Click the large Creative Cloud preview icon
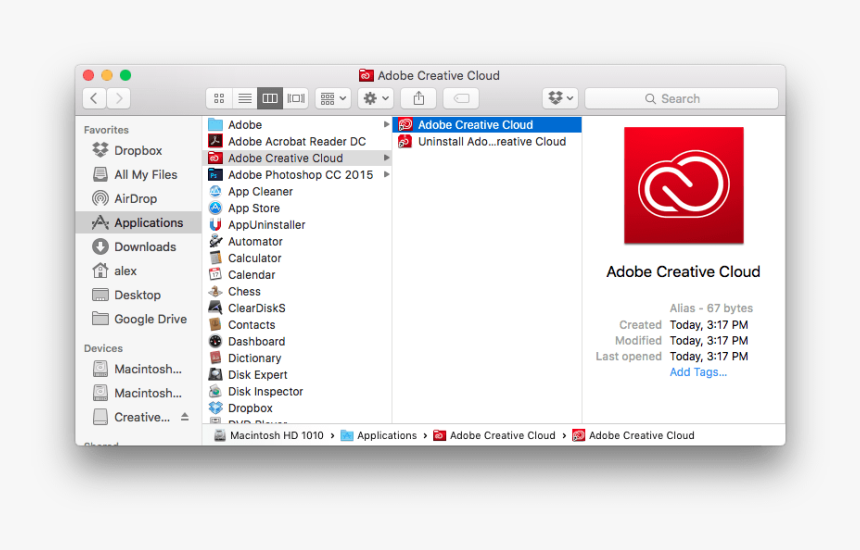 (683, 185)
